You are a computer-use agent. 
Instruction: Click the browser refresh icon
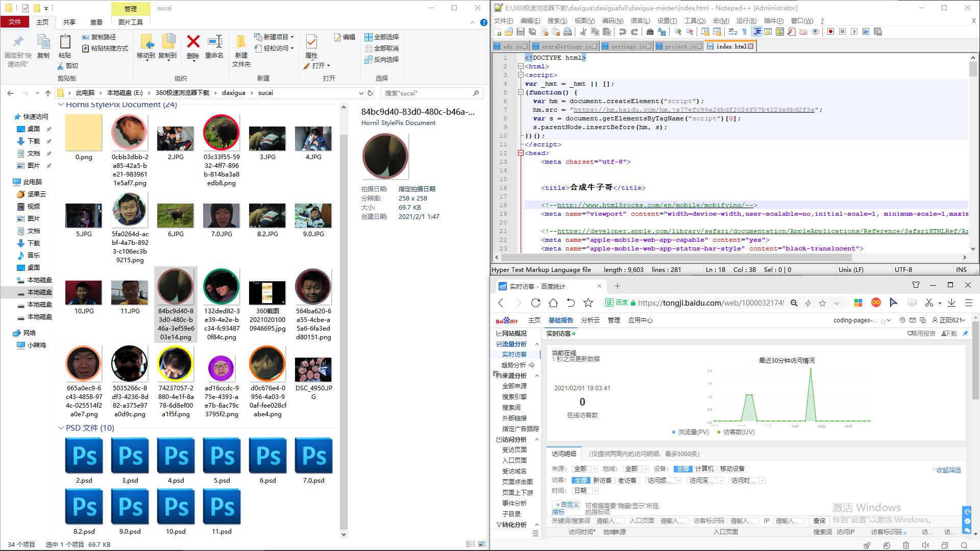pos(535,303)
